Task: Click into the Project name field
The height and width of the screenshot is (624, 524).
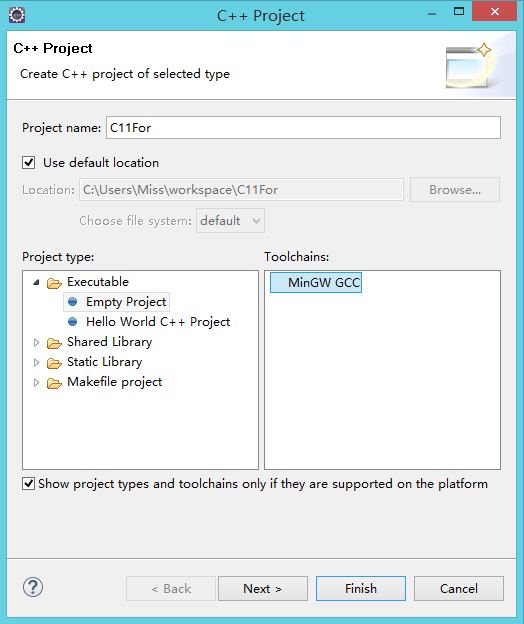Action: pyautogui.click(x=303, y=128)
